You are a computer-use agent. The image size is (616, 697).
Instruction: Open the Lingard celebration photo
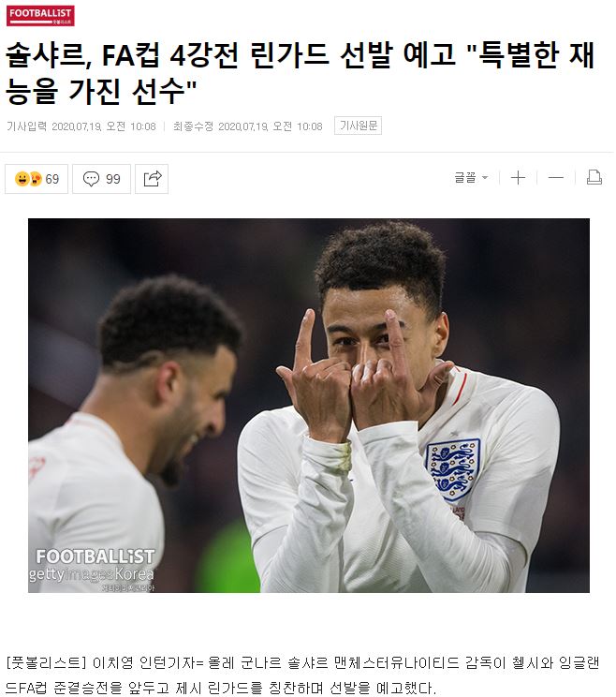[309, 406]
